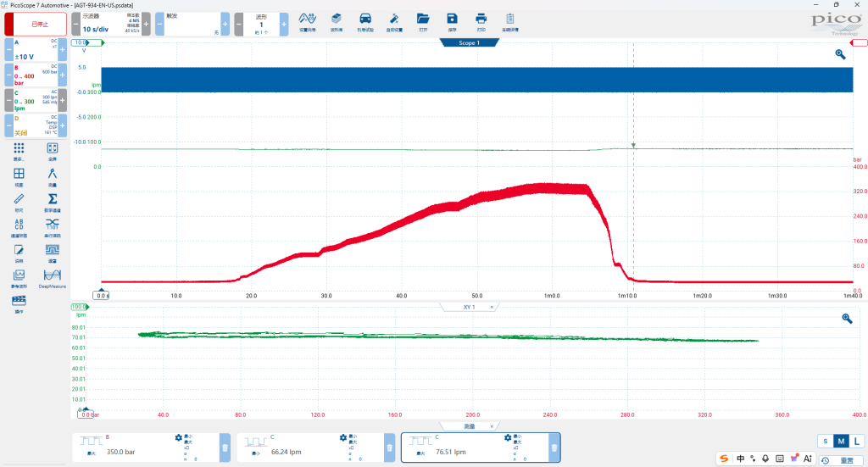Print the waveform using the printer icon
Screen dimensions: 868x467
(x=481, y=22)
